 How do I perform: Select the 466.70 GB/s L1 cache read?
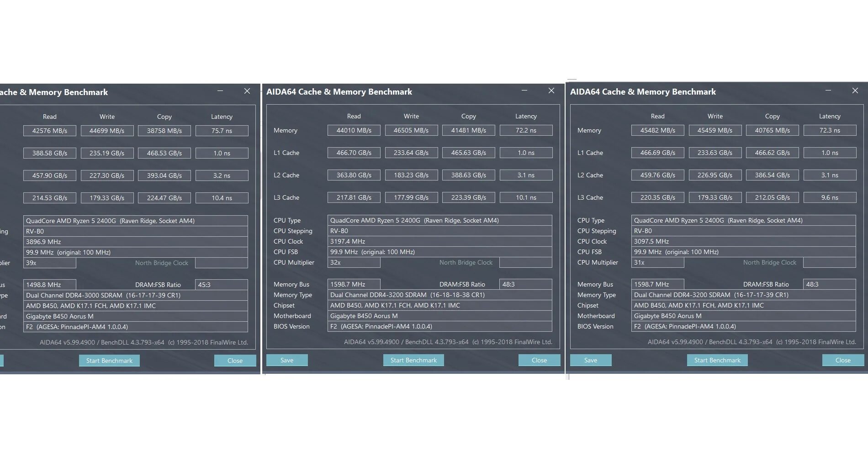tap(354, 153)
